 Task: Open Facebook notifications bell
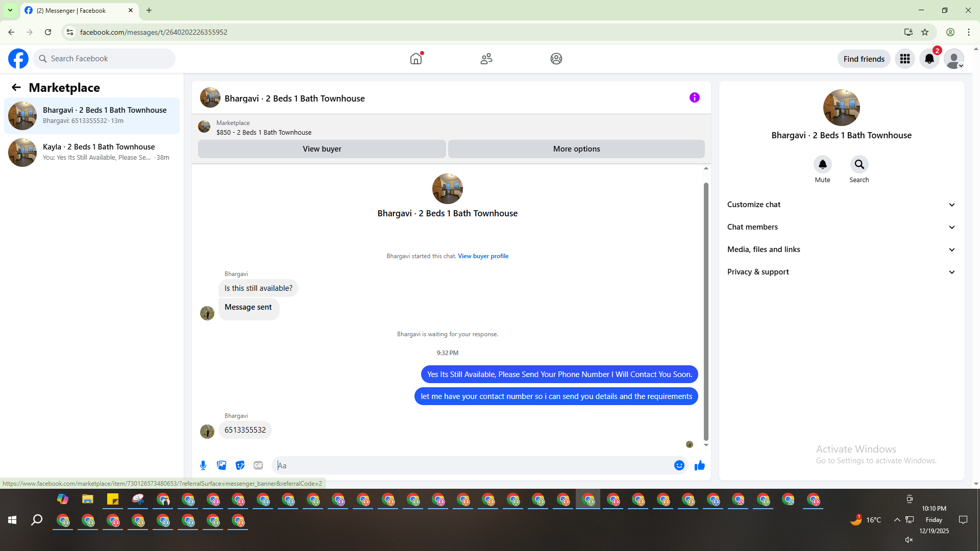pos(929,59)
